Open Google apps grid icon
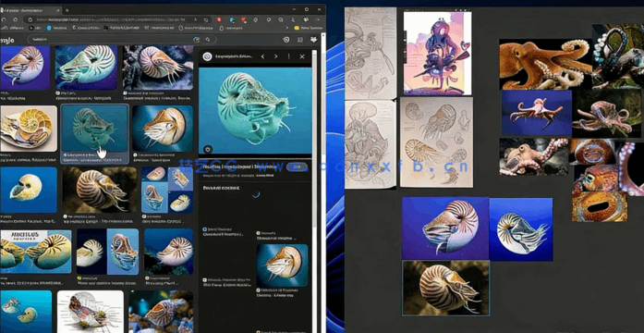 tap(300, 40)
